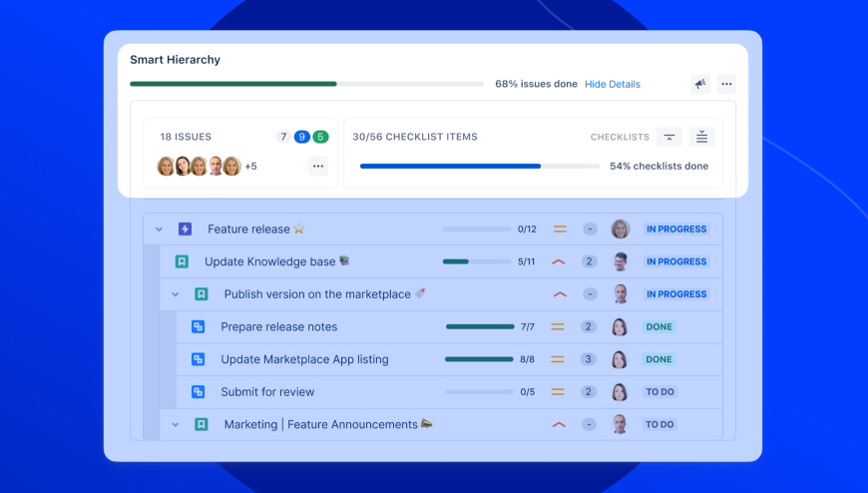868x493 pixels.
Task: Click the high priority arrow on Publish version
Action: (x=561, y=294)
